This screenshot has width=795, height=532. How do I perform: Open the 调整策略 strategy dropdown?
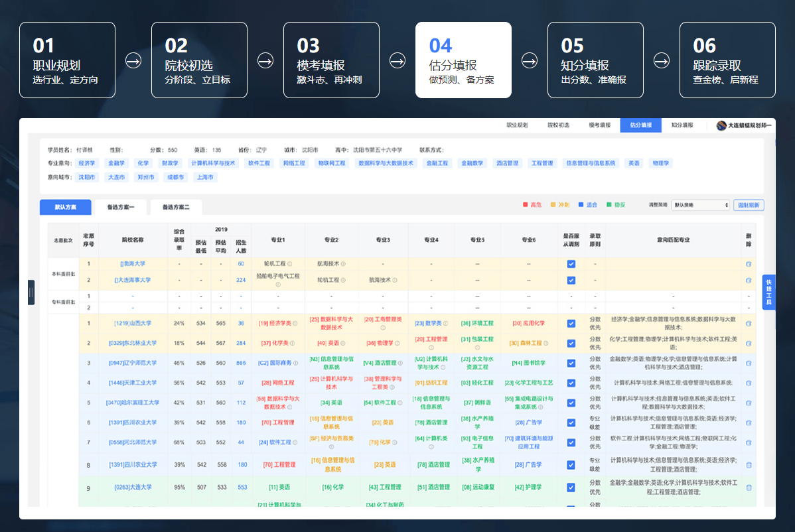tap(700, 206)
